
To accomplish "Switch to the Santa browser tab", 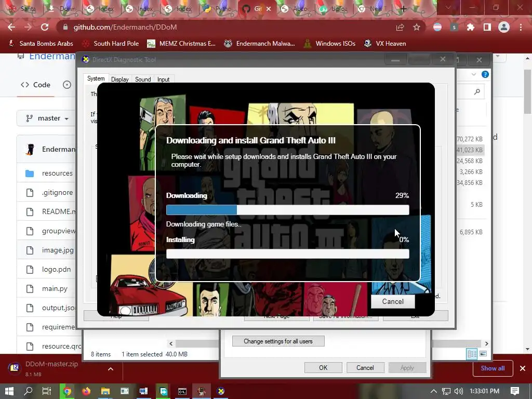I will pos(23,9).
